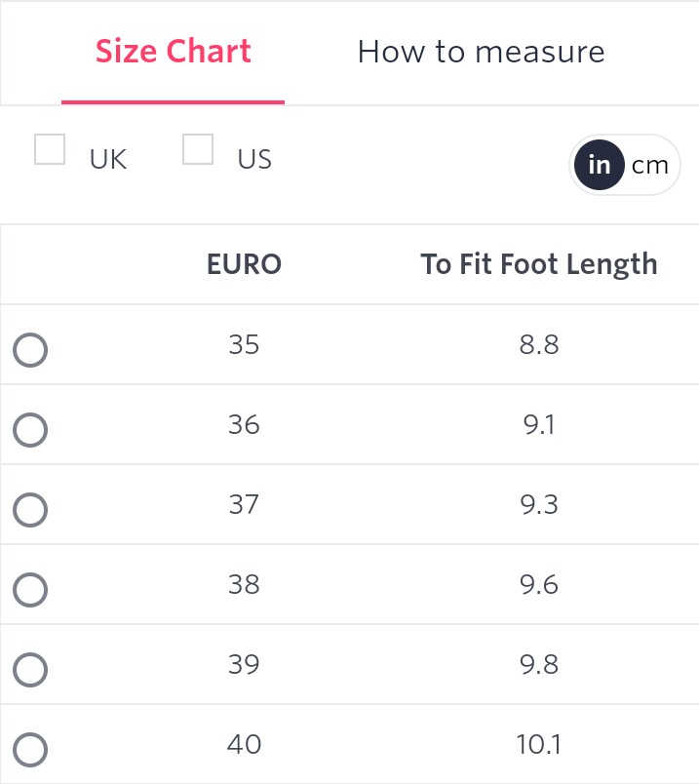
Task: Click the 10.1 foot length cell
Action: pos(538,744)
